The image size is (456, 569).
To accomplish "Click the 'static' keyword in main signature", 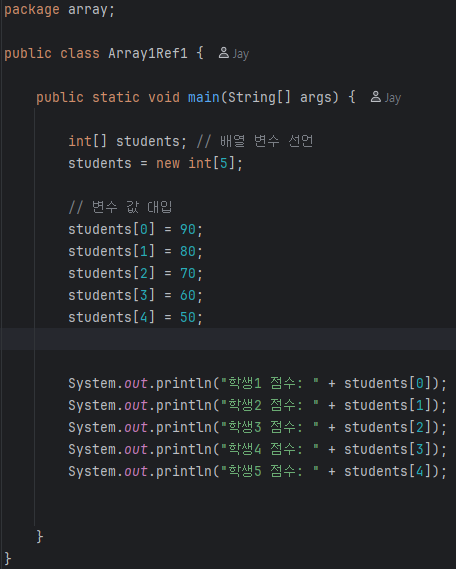I will pos(116,98).
